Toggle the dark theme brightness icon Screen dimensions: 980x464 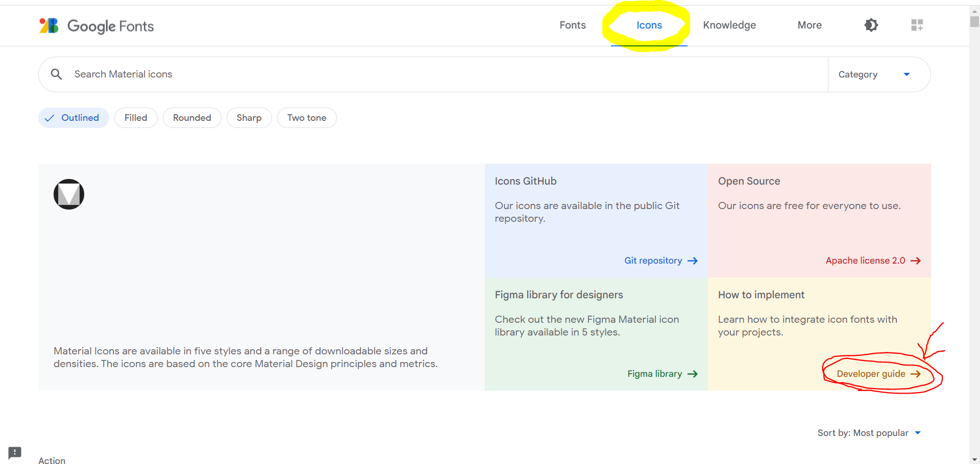pyautogui.click(x=871, y=25)
